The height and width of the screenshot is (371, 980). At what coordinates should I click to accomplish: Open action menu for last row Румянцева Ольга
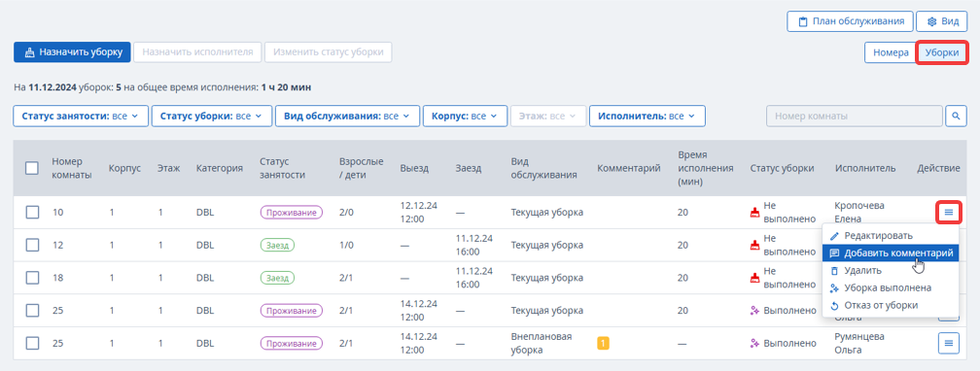(x=948, y=343)
